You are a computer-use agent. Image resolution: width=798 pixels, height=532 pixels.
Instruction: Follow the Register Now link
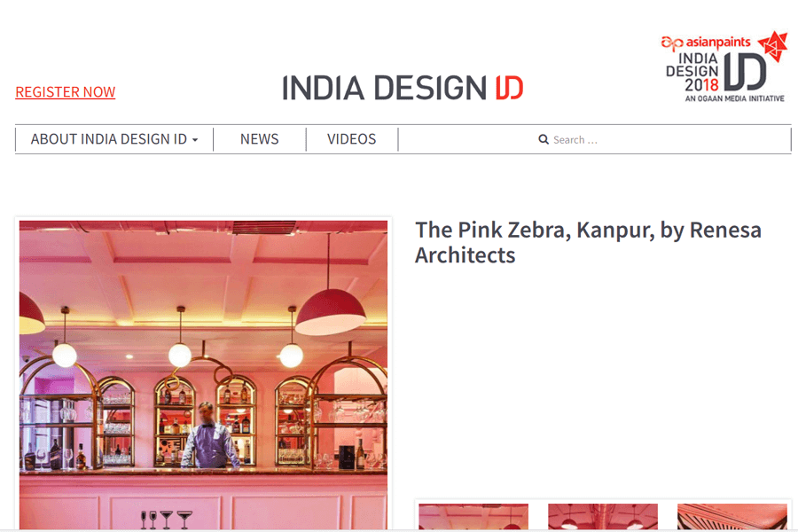[x=65, y=92]
